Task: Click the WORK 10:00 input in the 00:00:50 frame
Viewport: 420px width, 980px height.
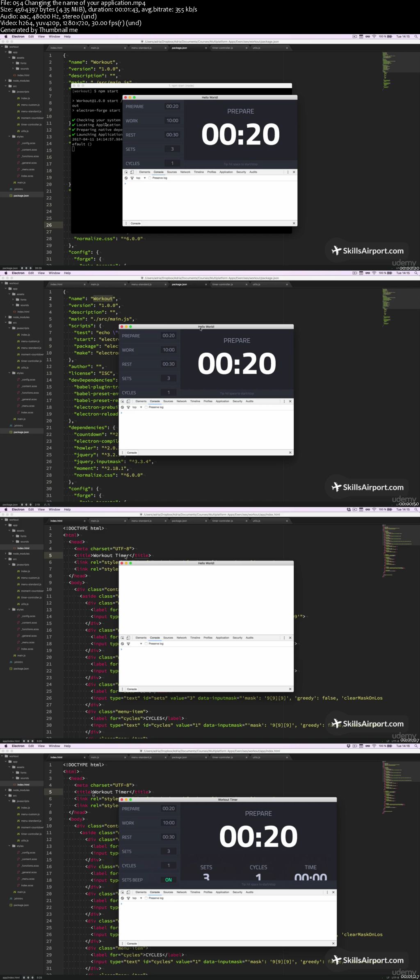Action: pyautogui.click(x=169, y=350)
